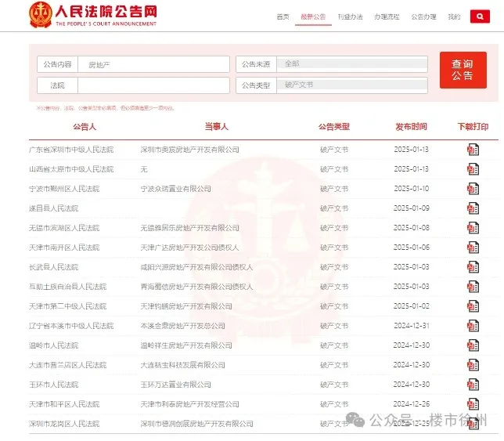The width and height of the screenshot is (504, 441).
Task: Download PDF for 天津市和平区人民法院 row
Action: coord(473,404)
